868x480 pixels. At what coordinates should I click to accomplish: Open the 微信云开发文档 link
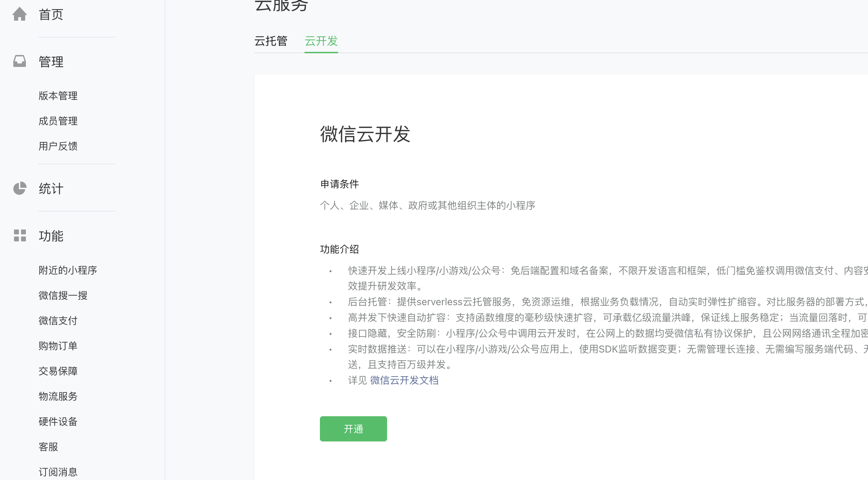(x=404, y=380)
